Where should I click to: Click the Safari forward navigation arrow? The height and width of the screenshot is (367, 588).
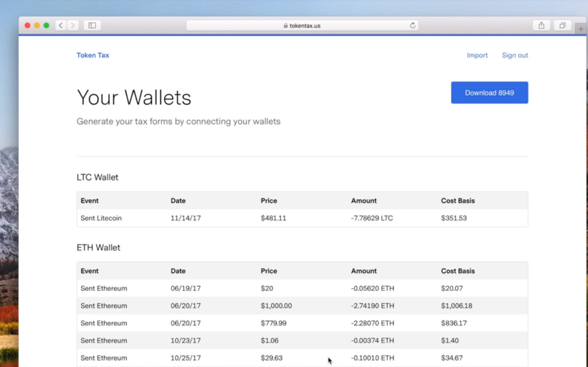72,26
